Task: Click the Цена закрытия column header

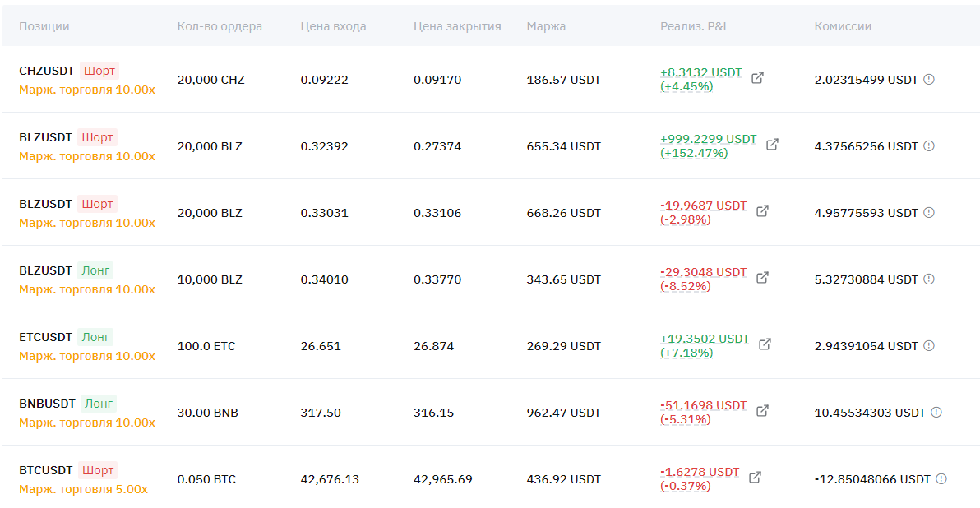Action: pyautogui.click(x=457, y=26)
